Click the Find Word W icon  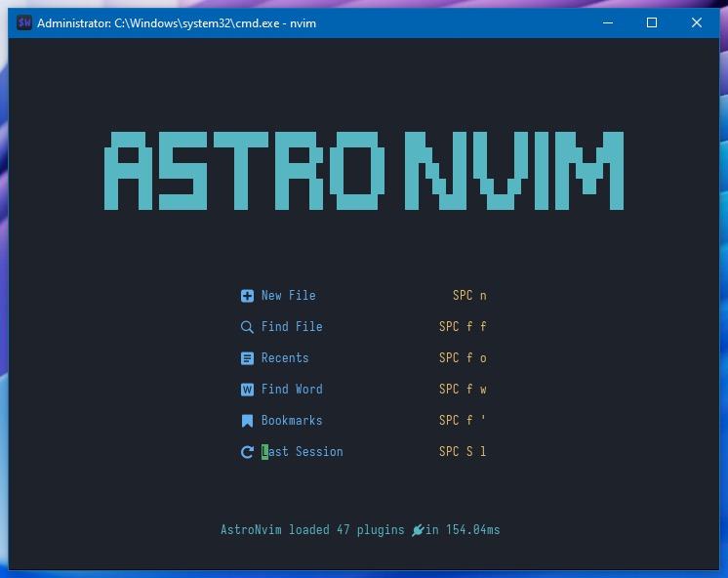(247, 390)
